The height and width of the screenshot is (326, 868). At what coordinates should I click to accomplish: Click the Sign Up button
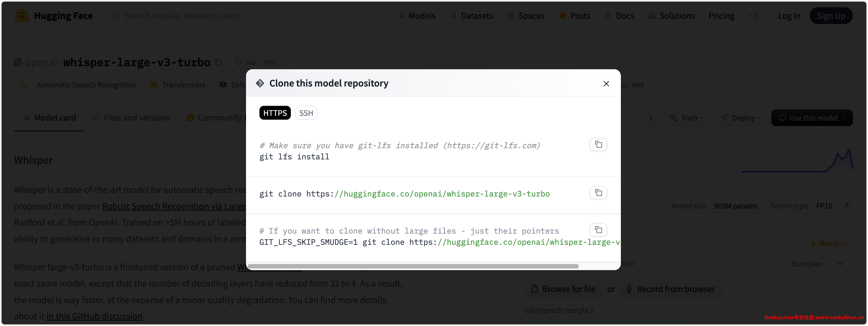tap(831, 16)
